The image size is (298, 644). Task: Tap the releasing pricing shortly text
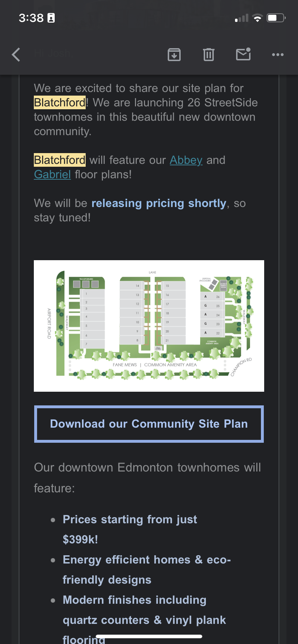coord(159,203)
